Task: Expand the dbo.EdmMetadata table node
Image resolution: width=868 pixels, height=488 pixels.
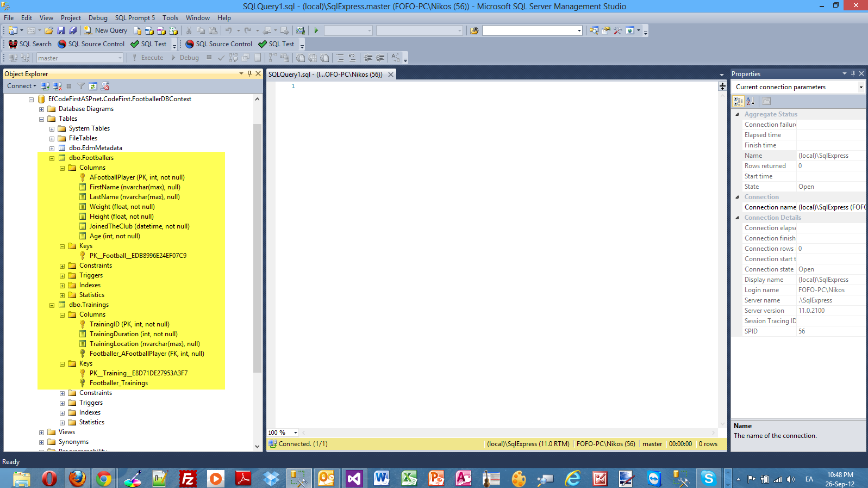Action: point(52,149)
